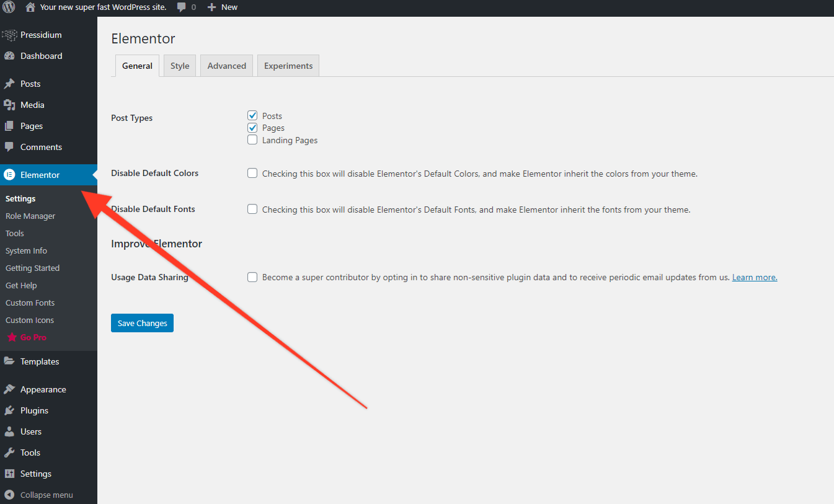Click the Settings sliders icon
The image size is (834, 504).
tap(9, 474)
